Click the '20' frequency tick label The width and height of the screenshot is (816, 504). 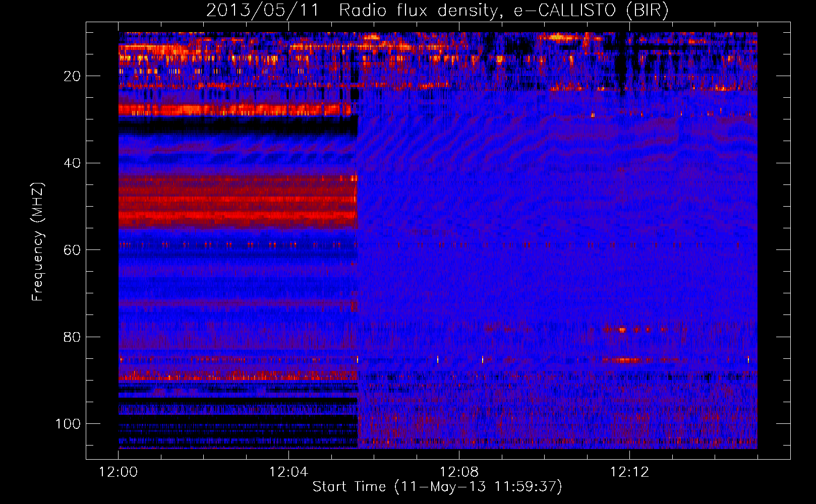point(72,76)
